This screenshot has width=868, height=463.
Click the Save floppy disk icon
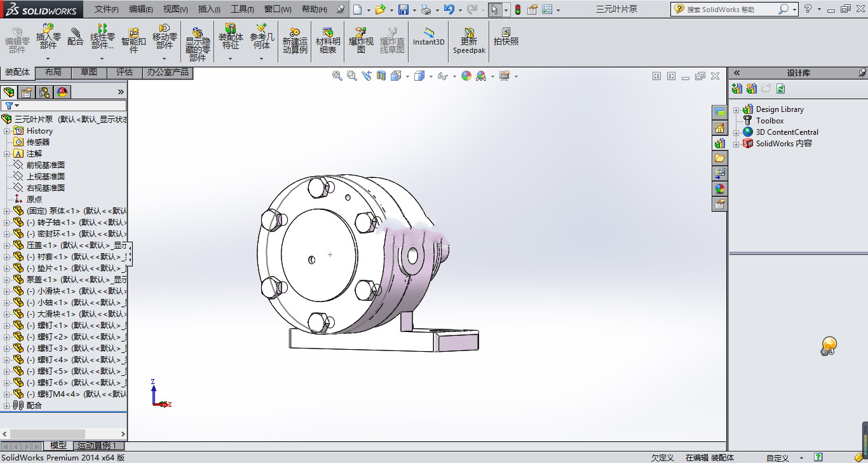coord(403,10)
